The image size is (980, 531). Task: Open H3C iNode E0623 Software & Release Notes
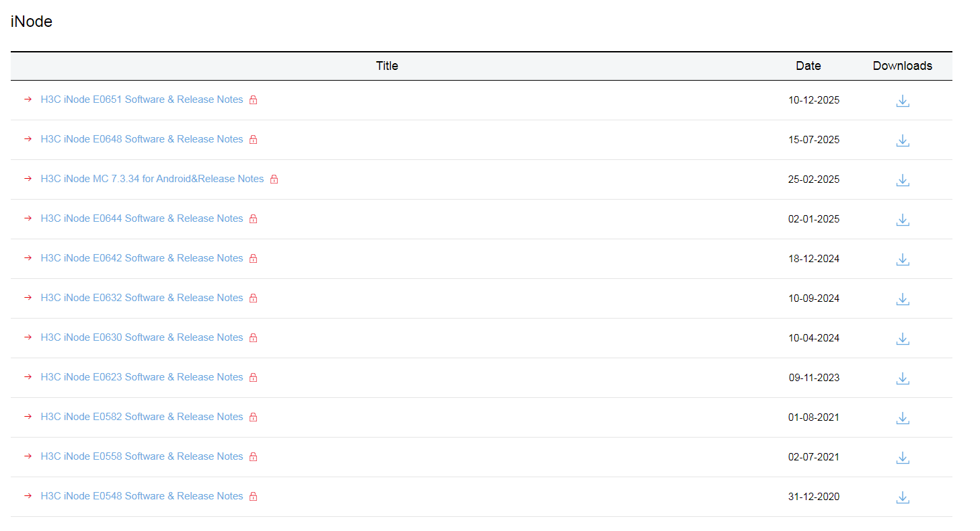click(142, 377)
